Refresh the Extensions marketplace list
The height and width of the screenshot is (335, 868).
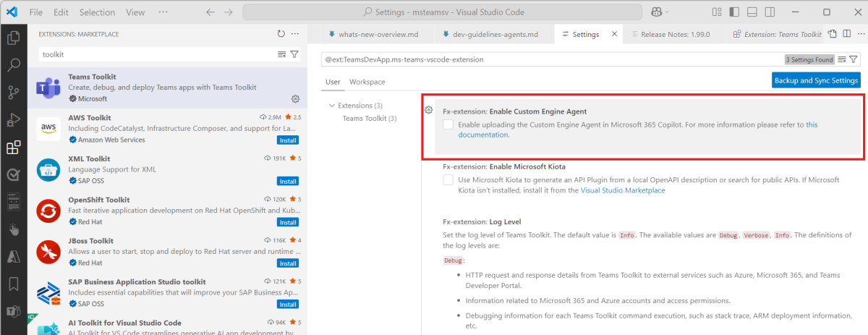click(281, 34)
